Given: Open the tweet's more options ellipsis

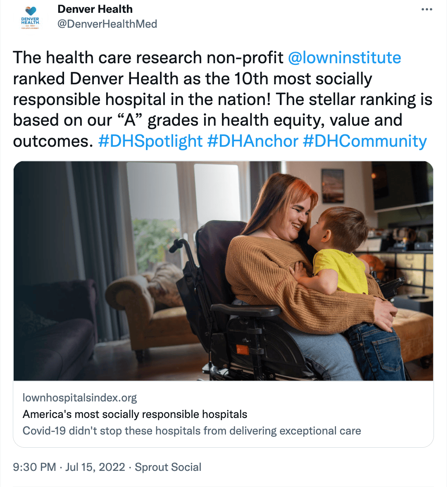Looking at the screenshot, I should click(x=427, y=10).
